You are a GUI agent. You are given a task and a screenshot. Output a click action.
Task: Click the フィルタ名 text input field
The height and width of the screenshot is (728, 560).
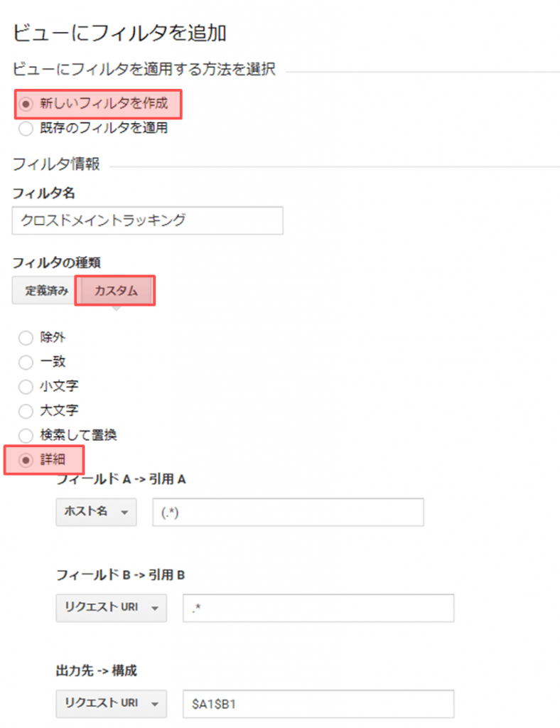(x=147, y=220)
